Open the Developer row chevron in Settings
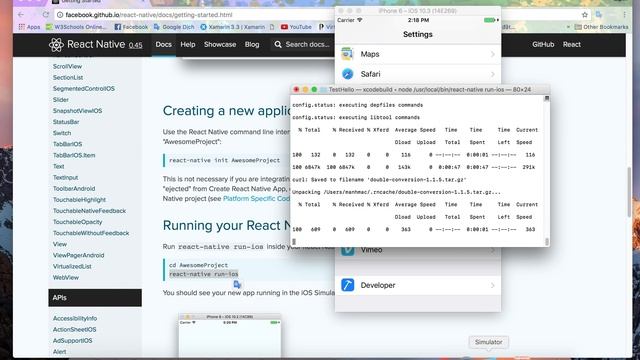This screenshot has height=360, width=640. point(493,285)
